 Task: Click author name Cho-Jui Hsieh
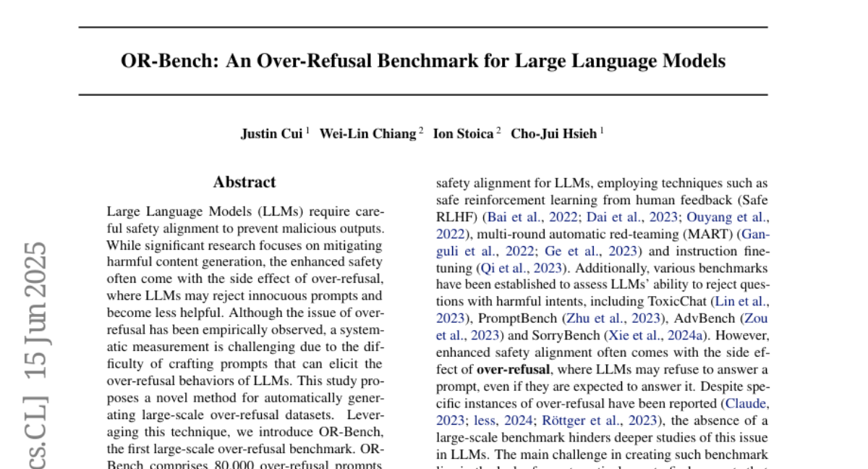(554, 134)
